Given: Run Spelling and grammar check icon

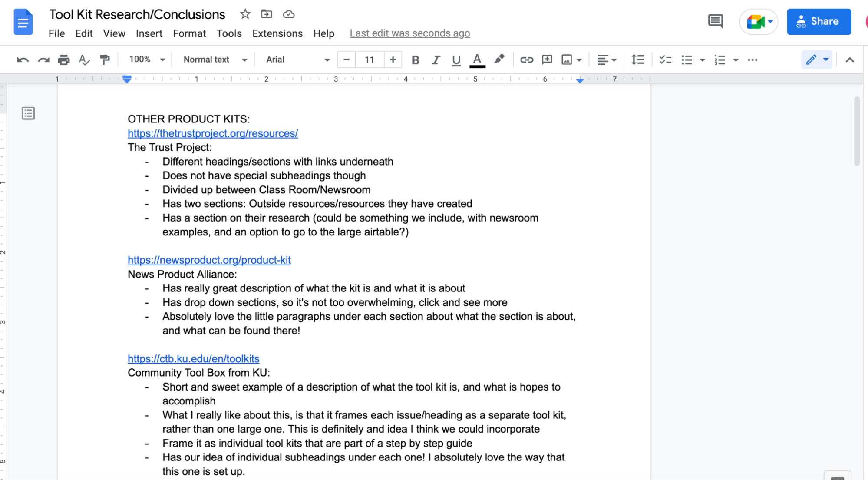Looking at the screenshot, I should [84, 60].
